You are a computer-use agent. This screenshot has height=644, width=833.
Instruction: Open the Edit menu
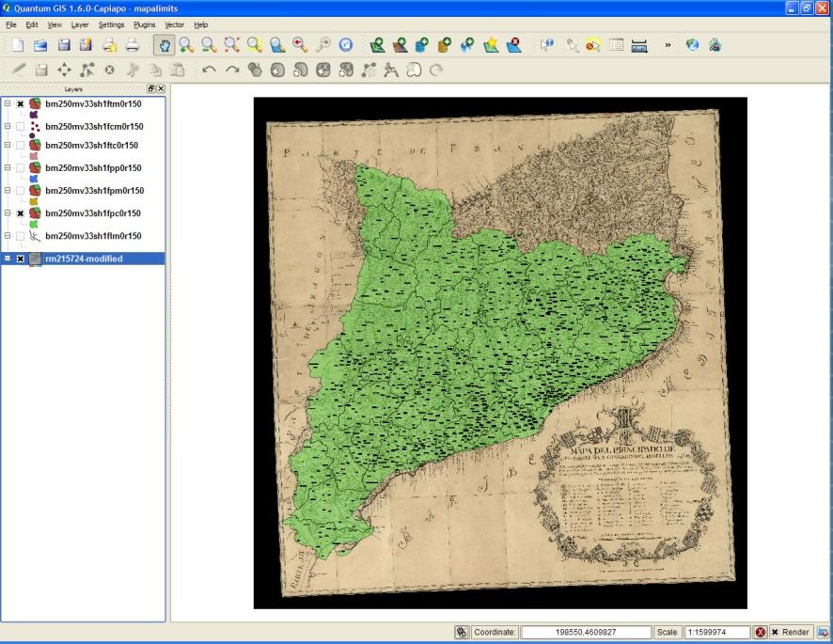coord(32,24)
